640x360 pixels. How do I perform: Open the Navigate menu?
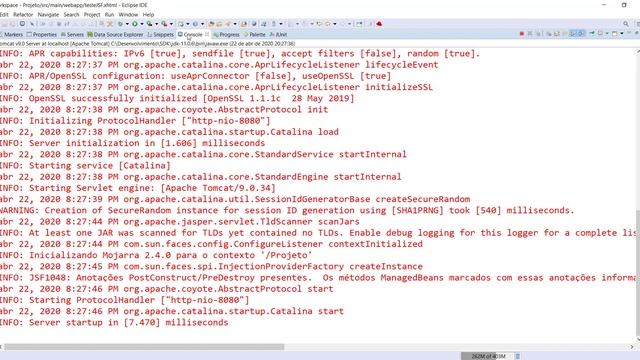[48, 14]
